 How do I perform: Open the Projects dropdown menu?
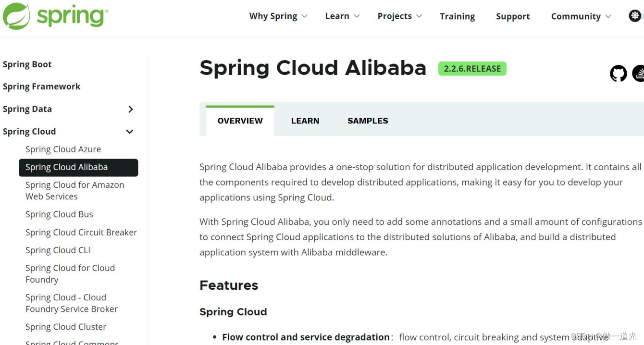point(395,16)
